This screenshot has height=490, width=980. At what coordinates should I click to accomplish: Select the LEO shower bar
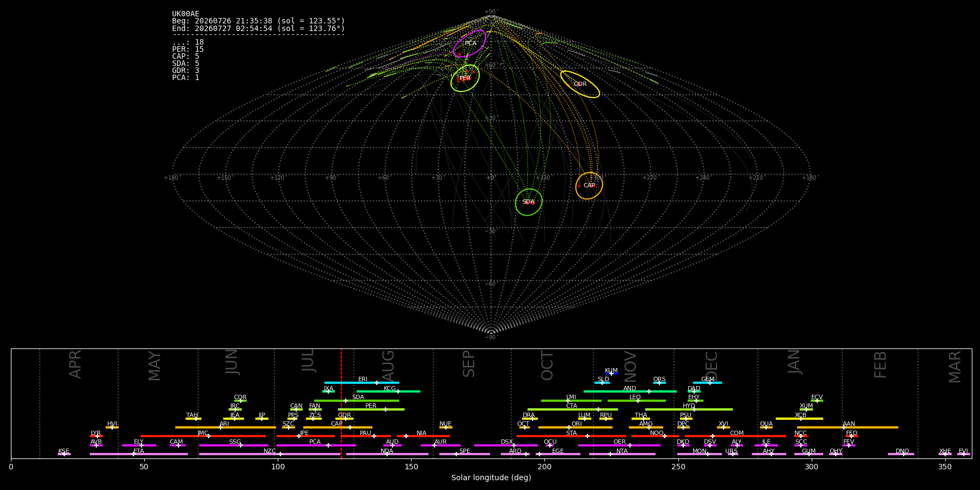point(636,401)
